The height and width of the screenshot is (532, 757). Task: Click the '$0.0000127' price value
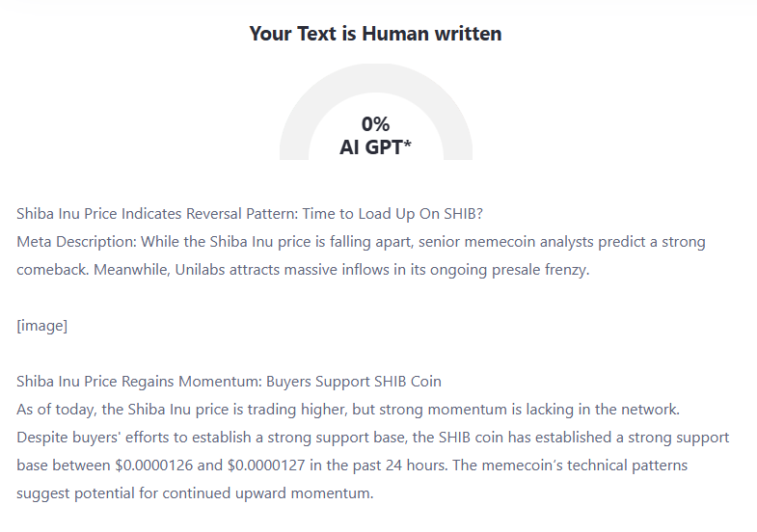pyautogui.click(x=266, y=465)
